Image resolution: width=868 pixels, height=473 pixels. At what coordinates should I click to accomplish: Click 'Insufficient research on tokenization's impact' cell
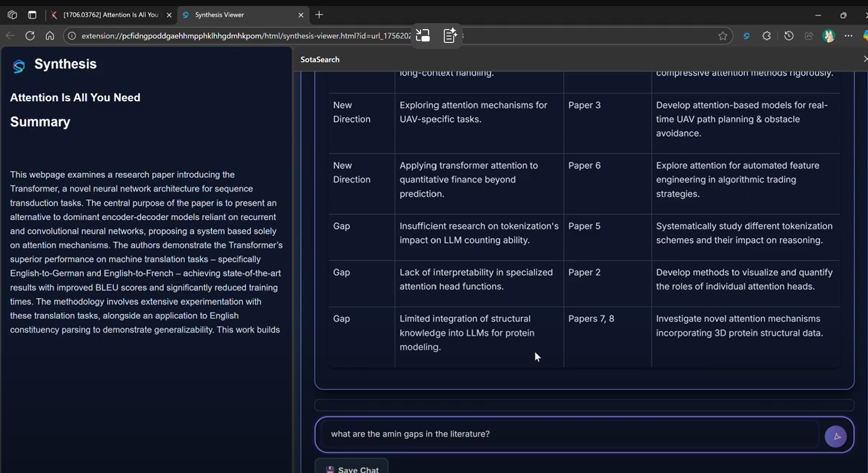point(479,237)
